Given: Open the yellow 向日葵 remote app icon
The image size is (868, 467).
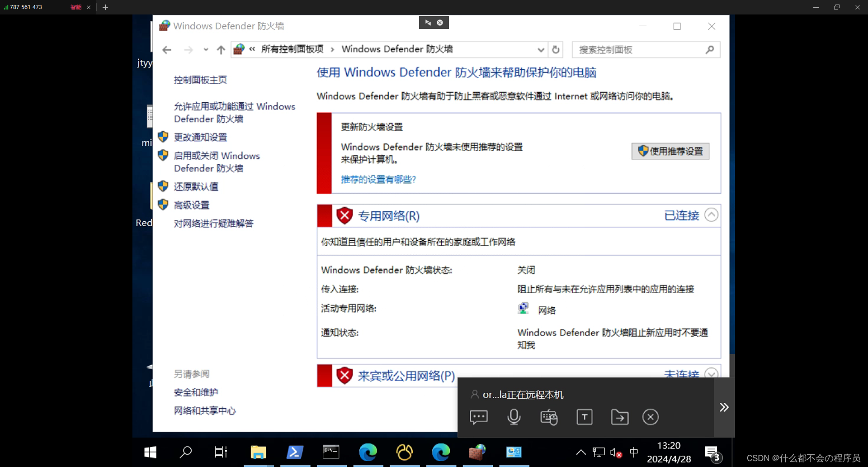Looking at the screenshot, I should click(405, 452).
